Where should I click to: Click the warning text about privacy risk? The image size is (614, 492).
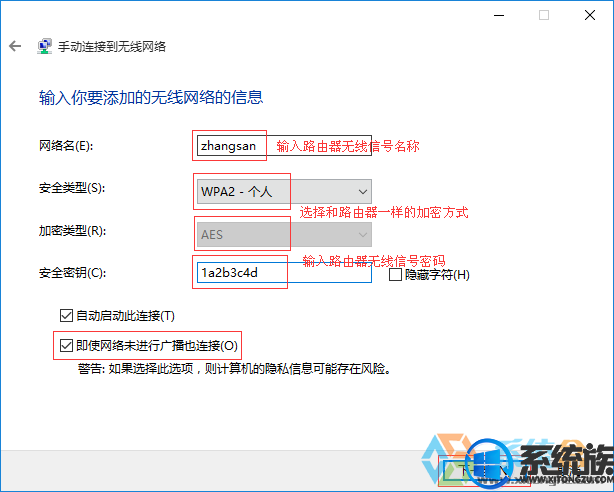pos(234,369)
